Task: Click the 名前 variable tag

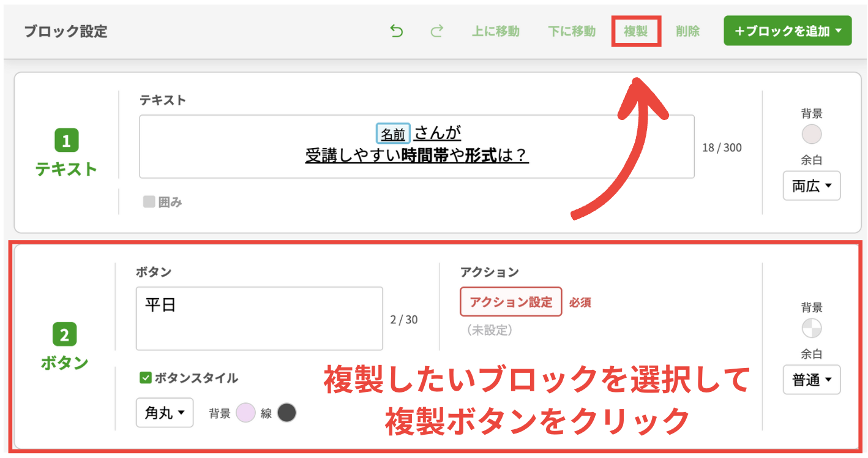Action: point(392,133)
